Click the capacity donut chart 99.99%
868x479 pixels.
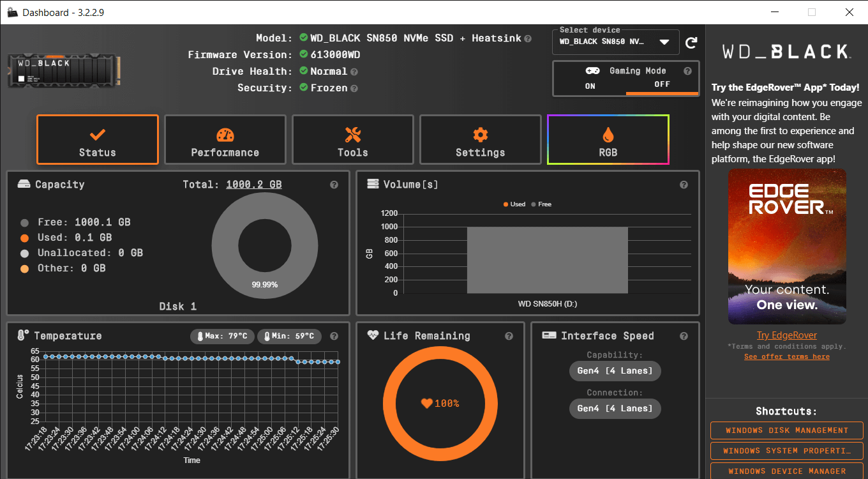click(x=265, y=246)
